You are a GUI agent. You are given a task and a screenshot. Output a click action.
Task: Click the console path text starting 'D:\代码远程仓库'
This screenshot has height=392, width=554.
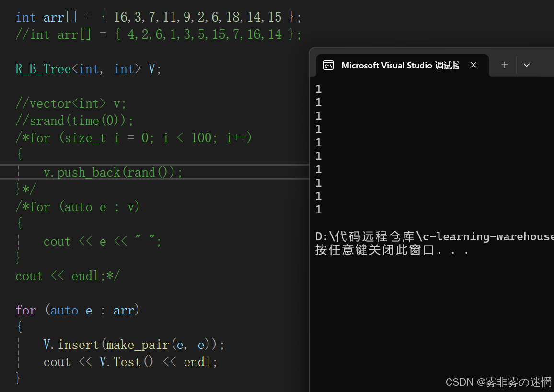tap(434, 236)
